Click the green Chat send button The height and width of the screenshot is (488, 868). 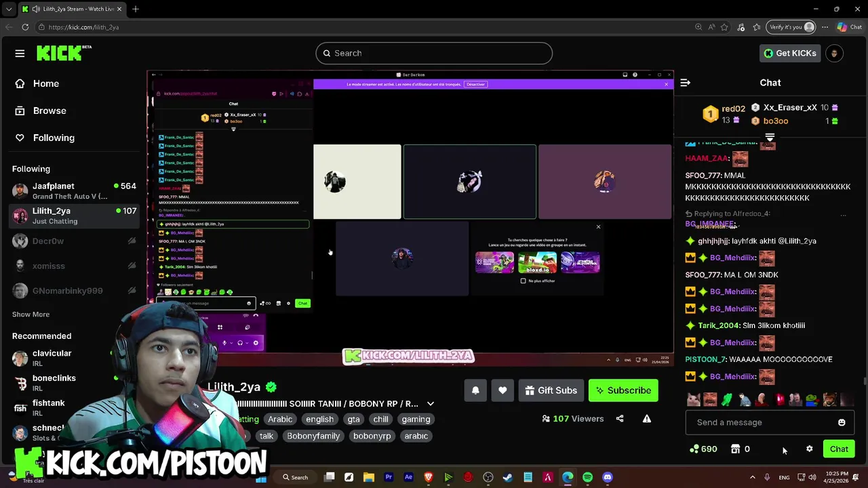click(839, 449)
